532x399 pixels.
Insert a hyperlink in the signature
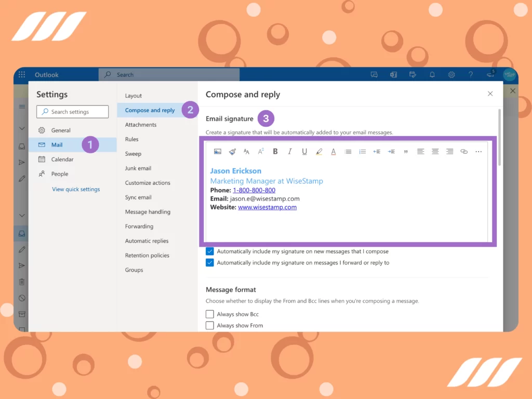pyautogui.click(x=464, y=151)
